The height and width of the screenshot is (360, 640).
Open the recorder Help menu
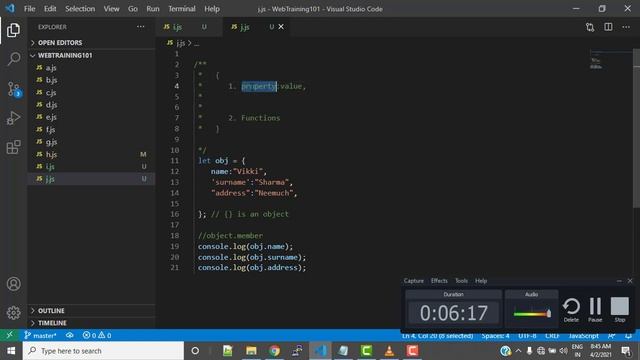coord(481,280)
